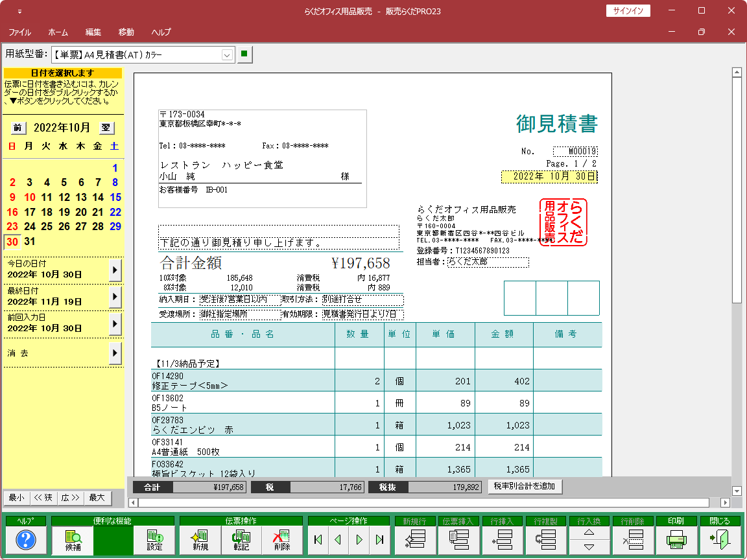The width and height of the screenshot is (747, 560).
Task: Click the 転記 transfer icon
Action: click(x=241, y=540)
